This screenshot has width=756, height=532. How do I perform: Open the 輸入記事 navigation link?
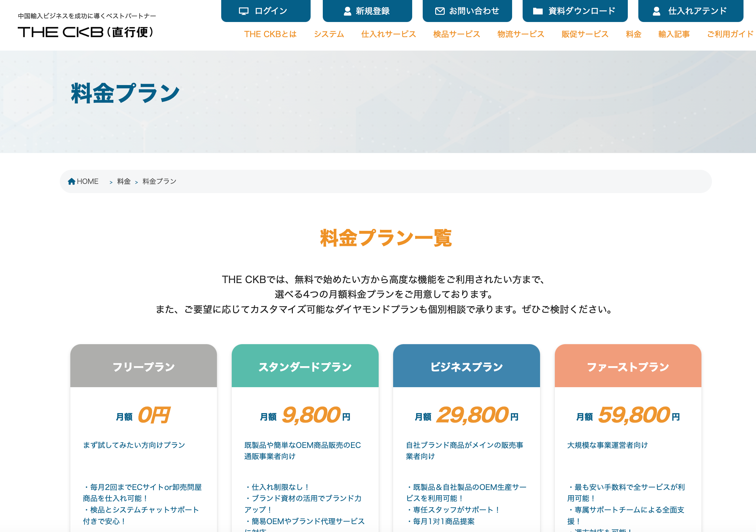674,34
